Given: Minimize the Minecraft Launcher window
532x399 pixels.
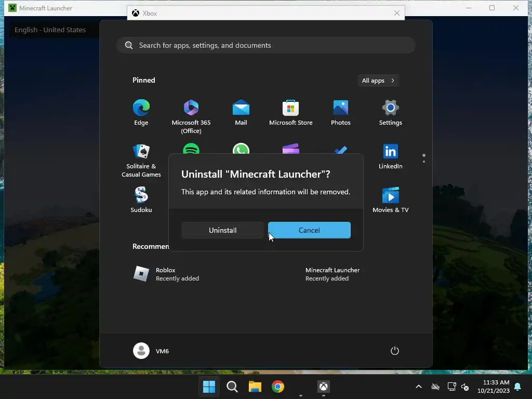Looking at the screenshot, I should tap(469, 8).
